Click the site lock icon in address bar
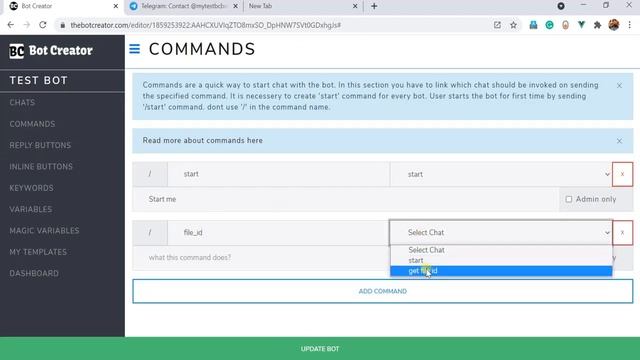Image resolution: width=640 pixels, height=360 pixels. click(x=62, y=25)
